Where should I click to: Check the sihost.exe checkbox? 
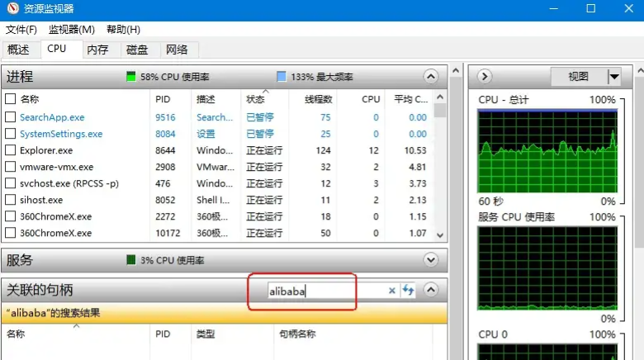click(10, 200)
